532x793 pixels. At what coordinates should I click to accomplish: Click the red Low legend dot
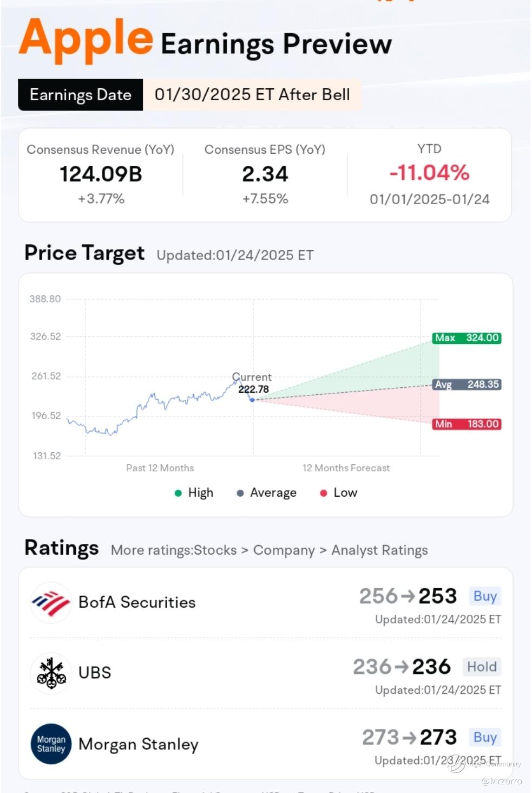point(324,493)
